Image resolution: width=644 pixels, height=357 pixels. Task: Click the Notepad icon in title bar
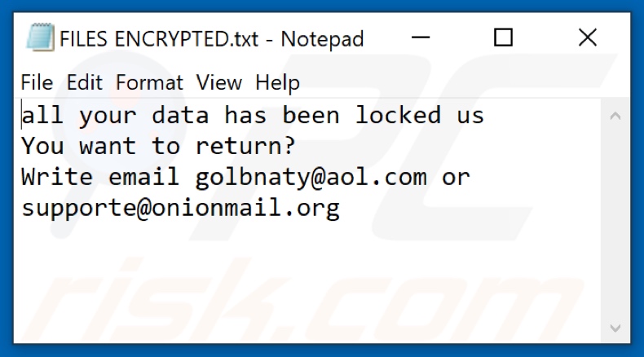click(38, 38)
